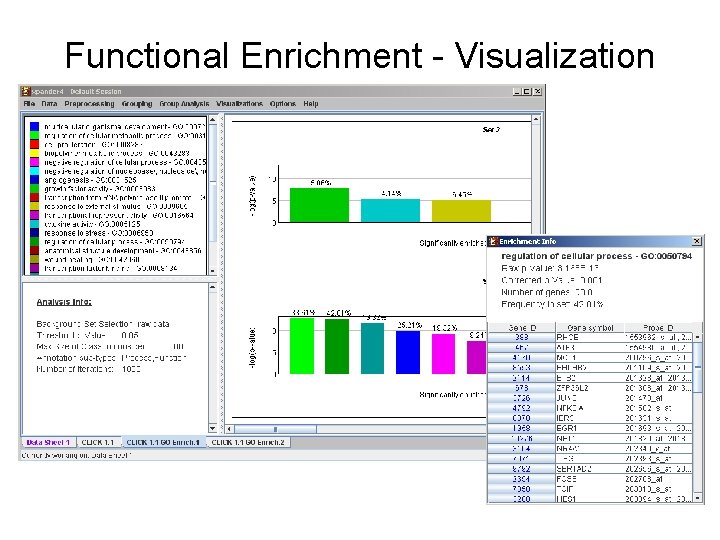Image resolution: width=720 pixels, height=540 pixels.
Task: Open the gene ID link for FOSB
Action: pos(521,478)
